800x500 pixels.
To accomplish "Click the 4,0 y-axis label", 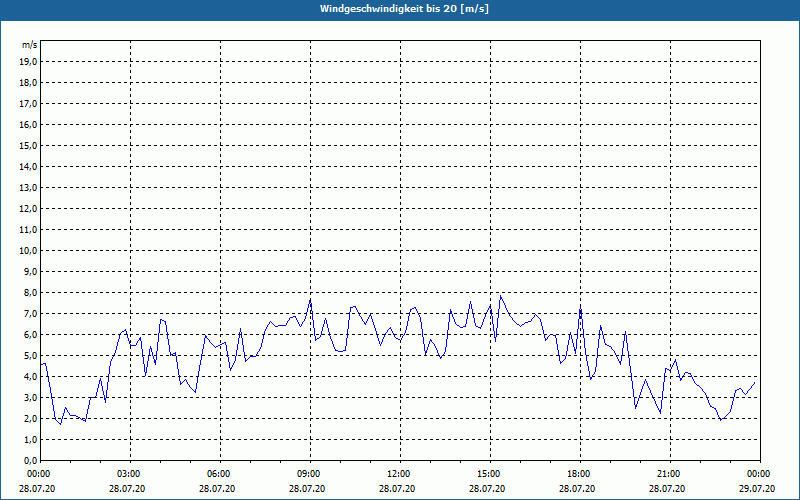I will point(31,377).
